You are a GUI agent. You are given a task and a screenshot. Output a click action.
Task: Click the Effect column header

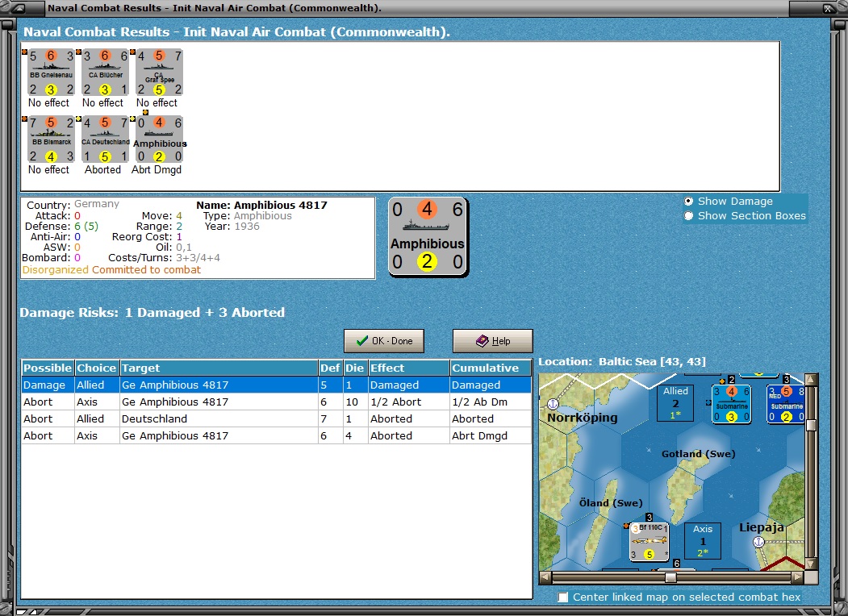(x=409, y=368)
